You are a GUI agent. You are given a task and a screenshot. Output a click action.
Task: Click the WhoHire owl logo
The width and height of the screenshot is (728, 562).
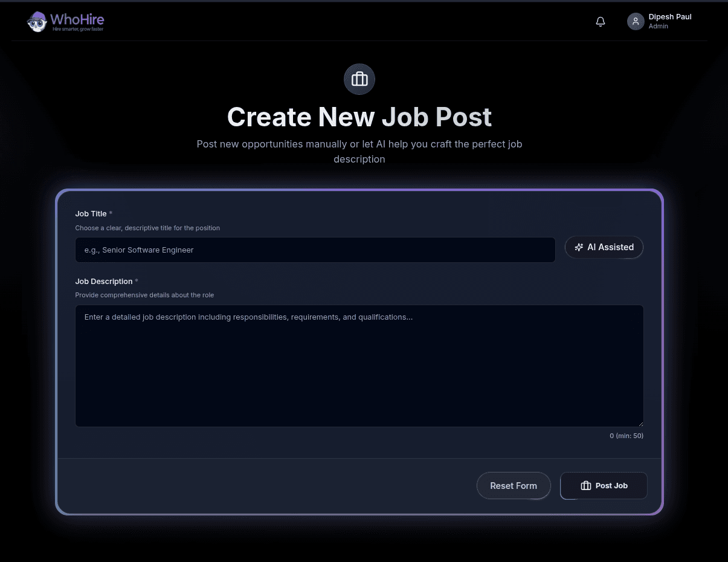pos(36,21)
